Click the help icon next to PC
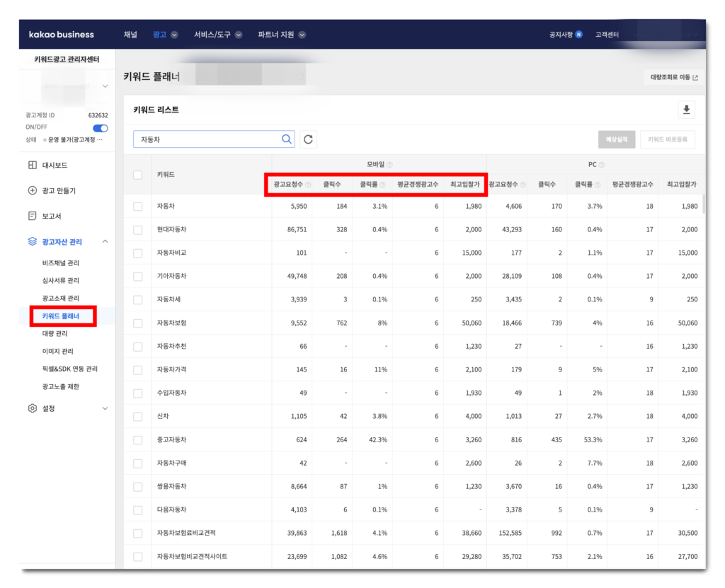 coord(602,164)
